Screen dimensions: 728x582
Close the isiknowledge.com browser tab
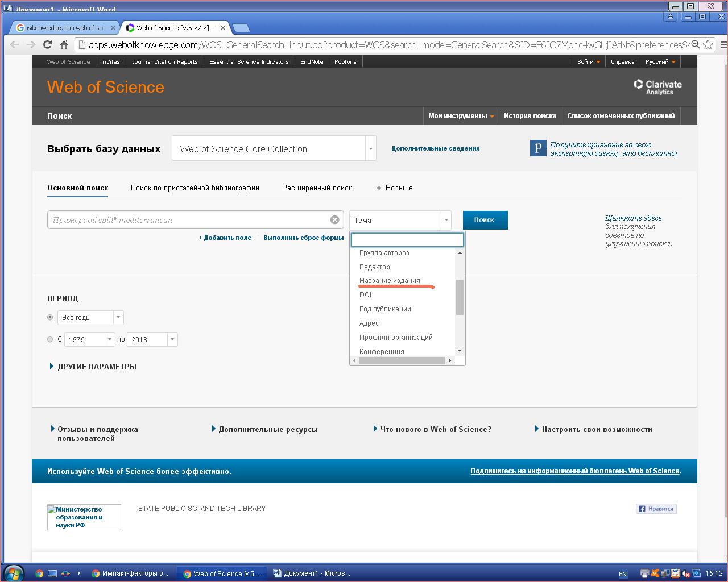[x=113, y=27]
